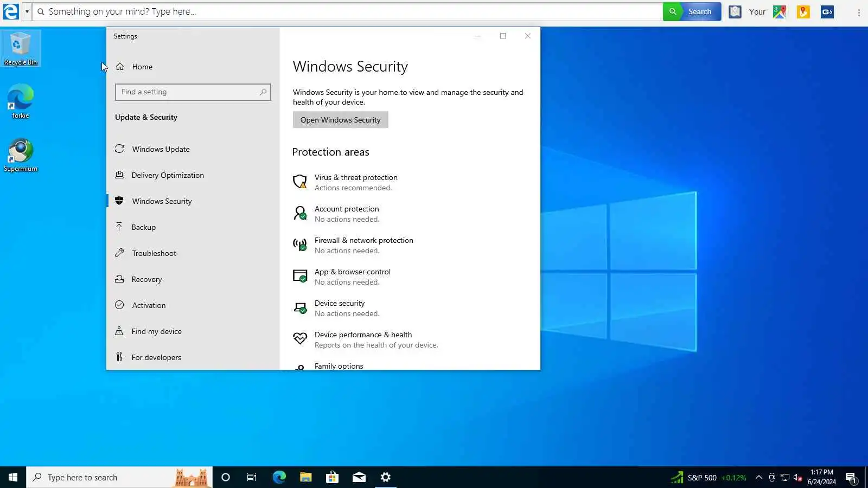Click the blue 'e' logo in top toolbar
Viewport: 868px width, 488px height.
11,11
